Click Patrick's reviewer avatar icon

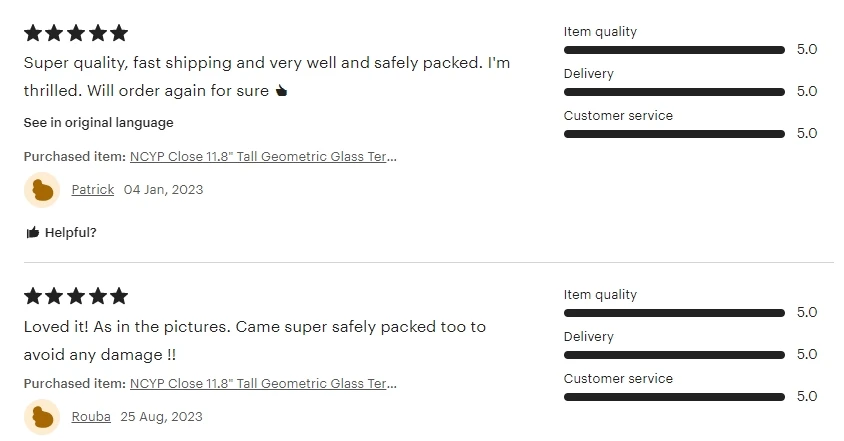click(42, 190)
